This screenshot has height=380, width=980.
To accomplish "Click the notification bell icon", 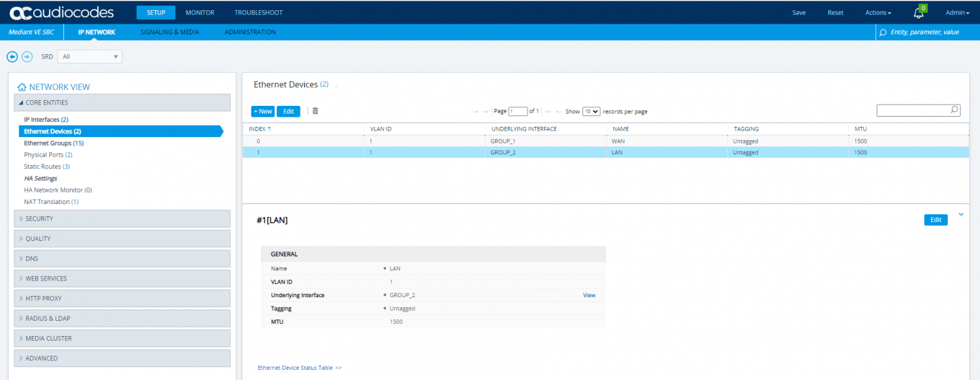I will [918, 13].
